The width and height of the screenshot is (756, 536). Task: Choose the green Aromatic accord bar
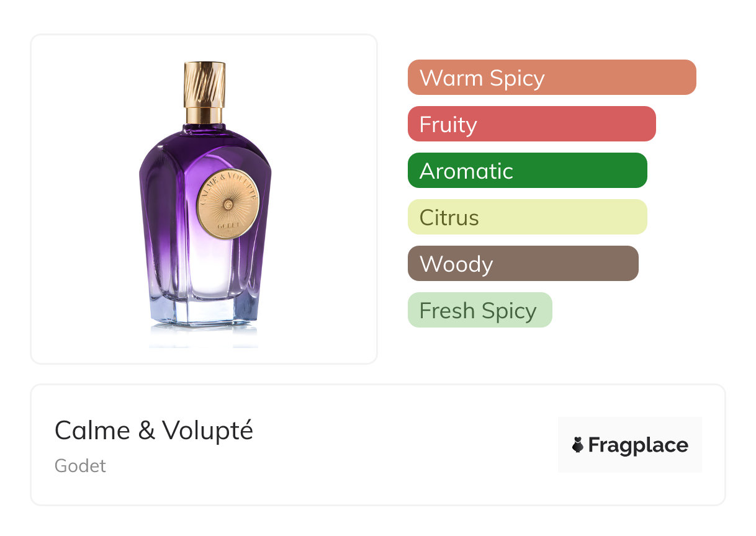[x=527, y=171]
